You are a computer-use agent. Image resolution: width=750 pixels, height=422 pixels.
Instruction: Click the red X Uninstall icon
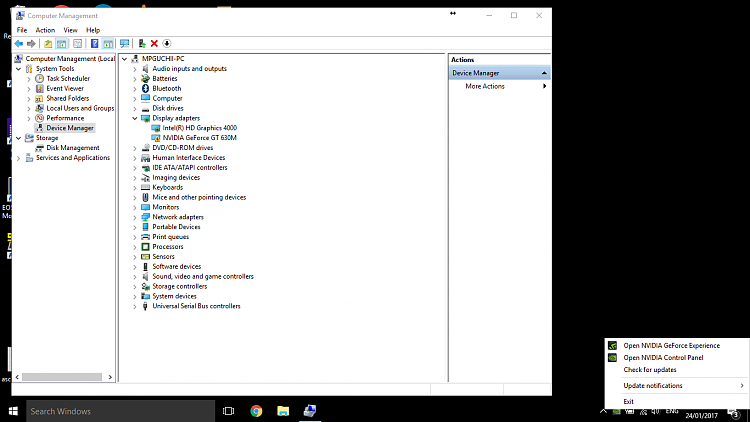tap(154, 44)
